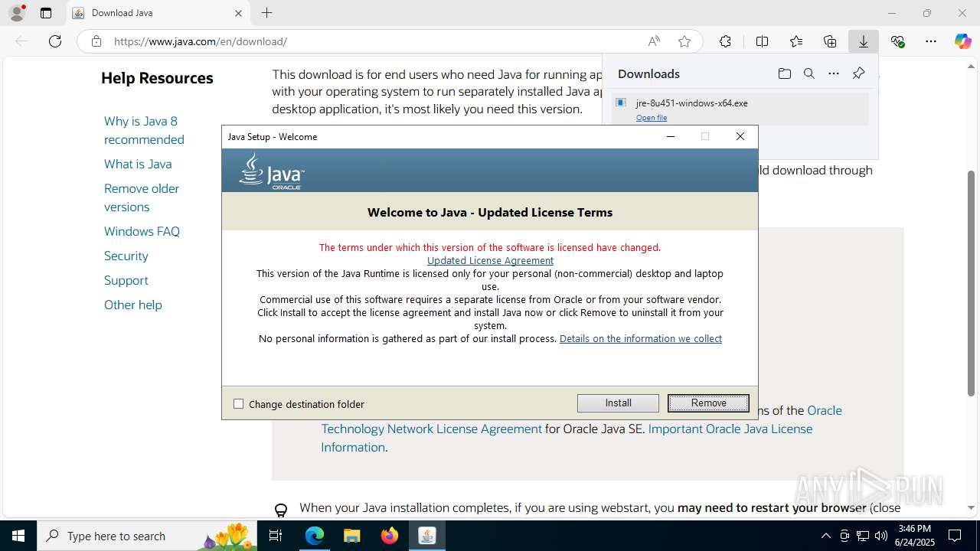Open the jre-8u451-windows-x64.exe download entry
The image size is (980, 551).
tap(740, 109)
